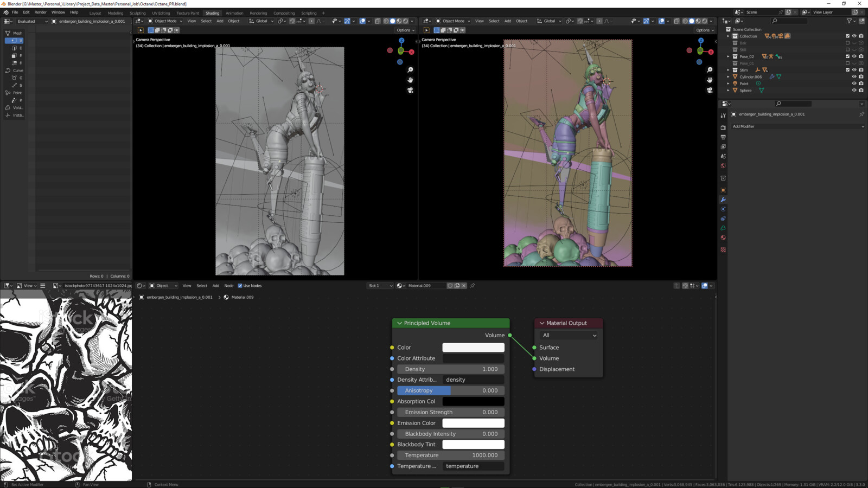This screenshot has width=868, height=488.
Task: Toggle gizmo display in left viewport
Action: click(347, 21)
